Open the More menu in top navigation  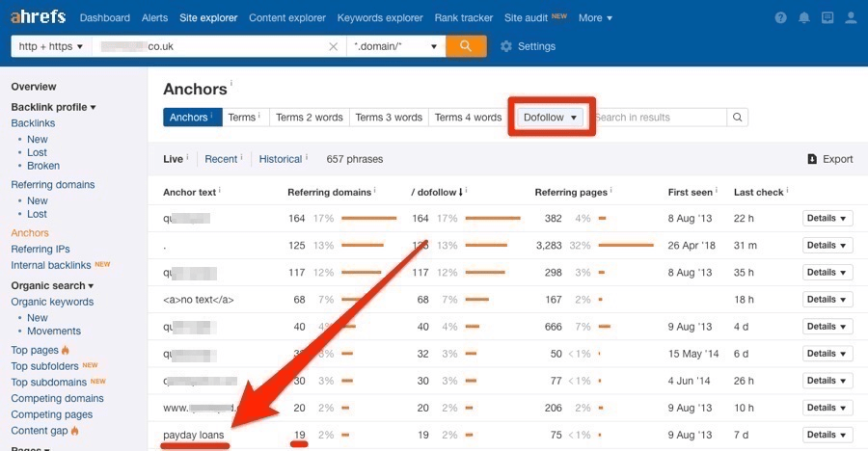coord(596,17)
